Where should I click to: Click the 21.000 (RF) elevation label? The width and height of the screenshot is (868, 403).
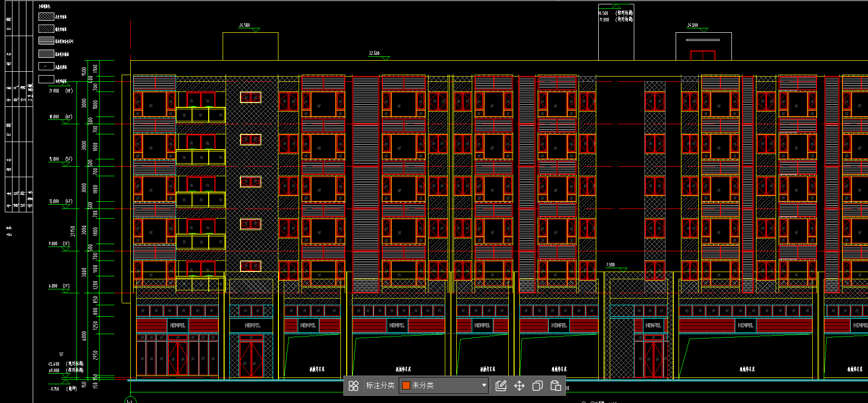click(61, 91)
